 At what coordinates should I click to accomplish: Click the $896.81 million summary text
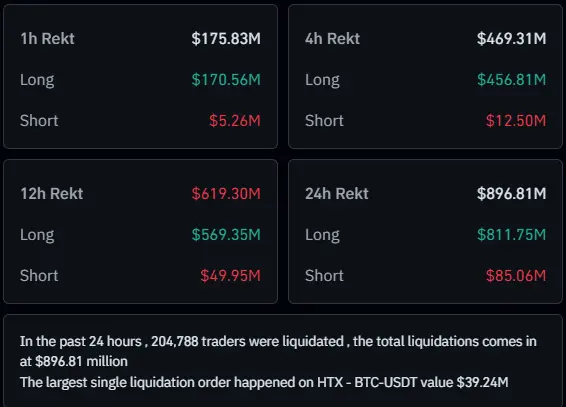pyautogui.click(x=82, y=362)
